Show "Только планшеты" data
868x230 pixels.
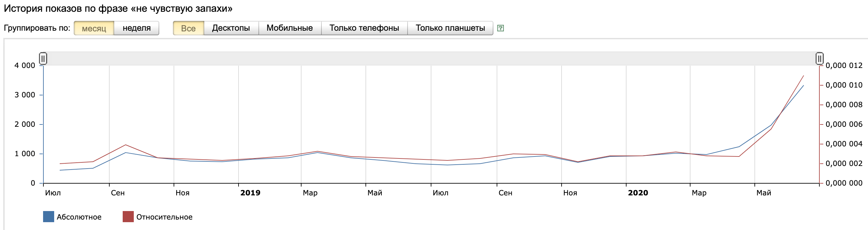click(x=450, y=28)
